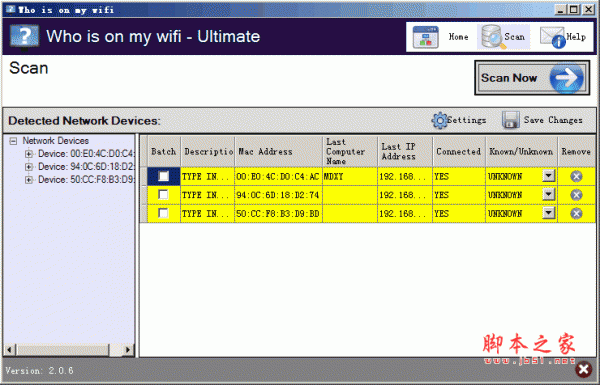Image resolution: width=600 pixels, height=385 pixels.
Task: Open UNKNOWN dropdown for 50:CC:F8:B3:D9:BD row
Action: (549, 212)
